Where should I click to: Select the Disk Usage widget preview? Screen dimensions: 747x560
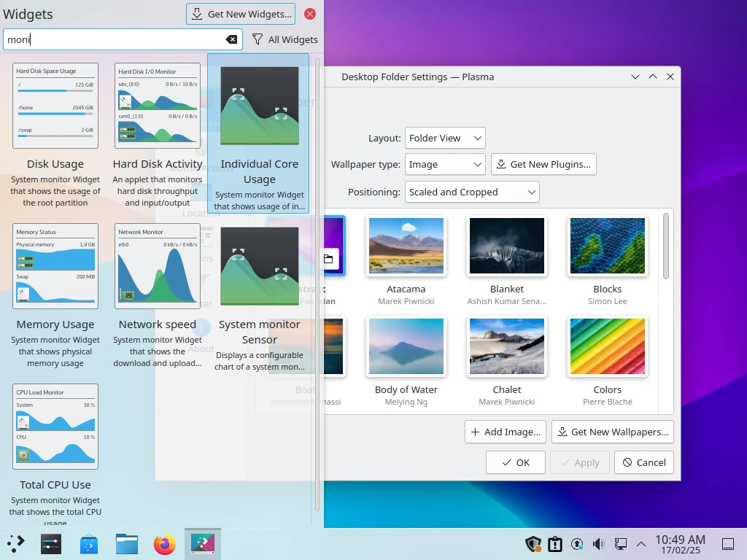[55, 106]
